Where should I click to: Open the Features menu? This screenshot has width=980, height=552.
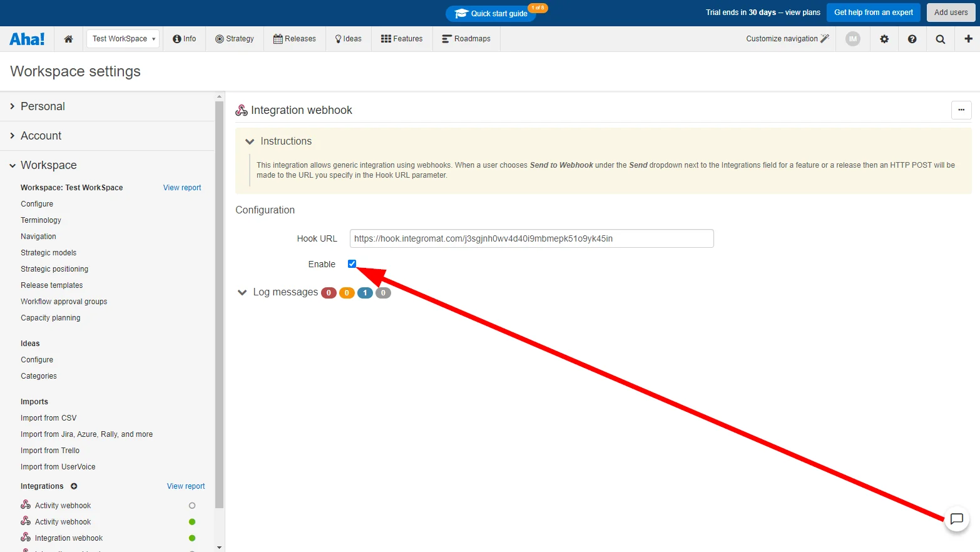pos(402,39)
